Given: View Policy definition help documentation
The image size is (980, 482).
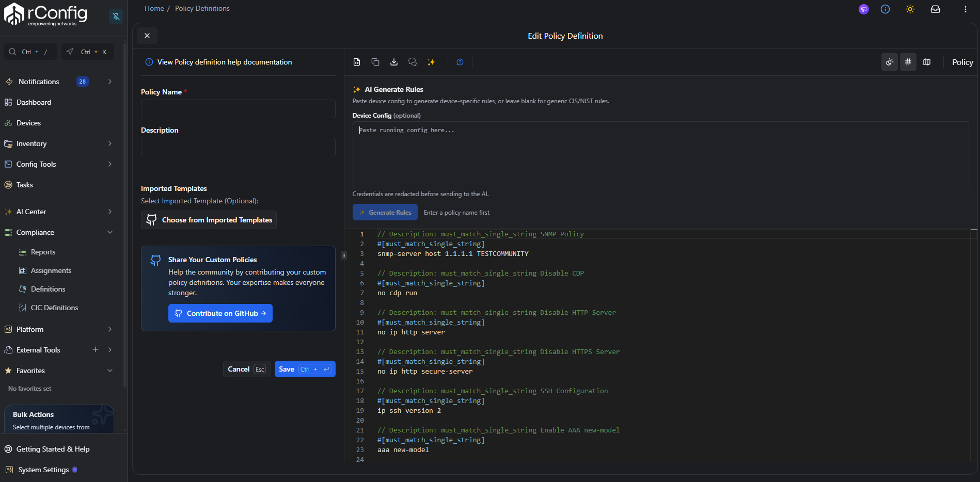Looking at the screenshot, I should click(224, 62).
